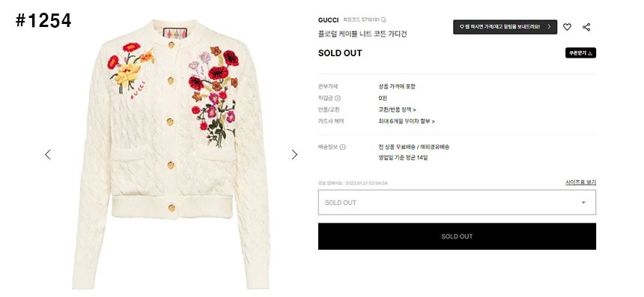Click the dropdown arrow in the size selector

click(583, 202)
